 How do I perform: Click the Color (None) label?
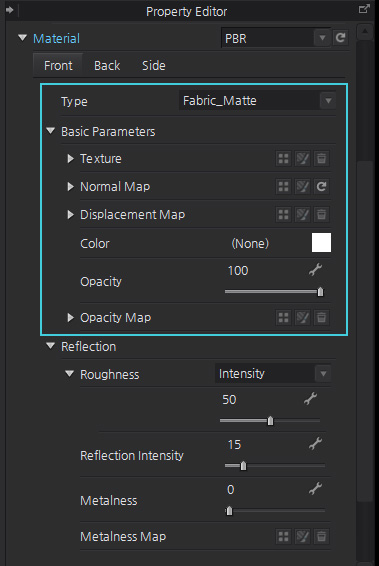(x=250, y=243)
